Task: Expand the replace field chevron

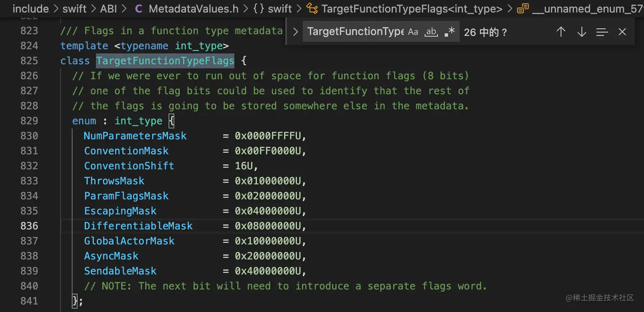Action: [295, 32]
